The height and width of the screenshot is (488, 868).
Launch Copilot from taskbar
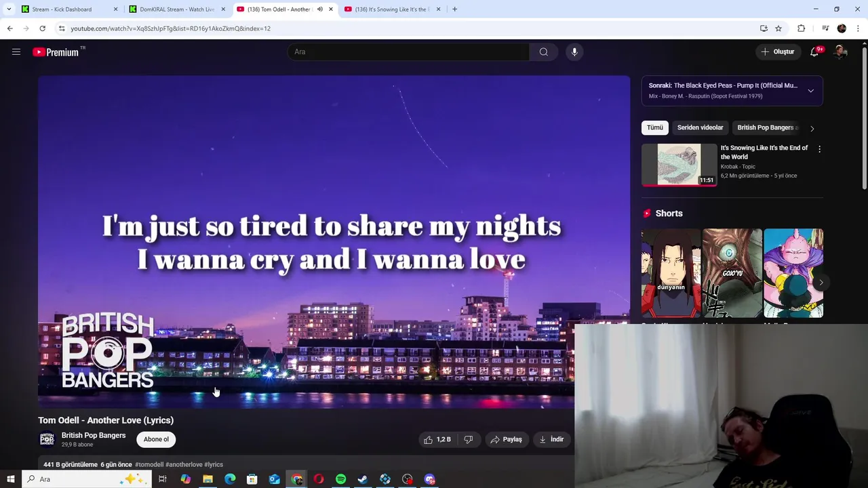click(x=185, y=479)
